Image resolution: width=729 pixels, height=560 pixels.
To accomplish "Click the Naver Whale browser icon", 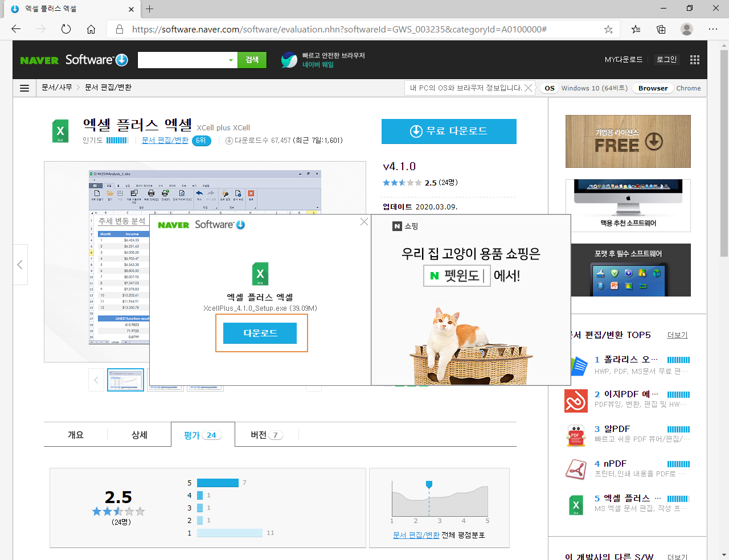I will click(x=289, y=60).
